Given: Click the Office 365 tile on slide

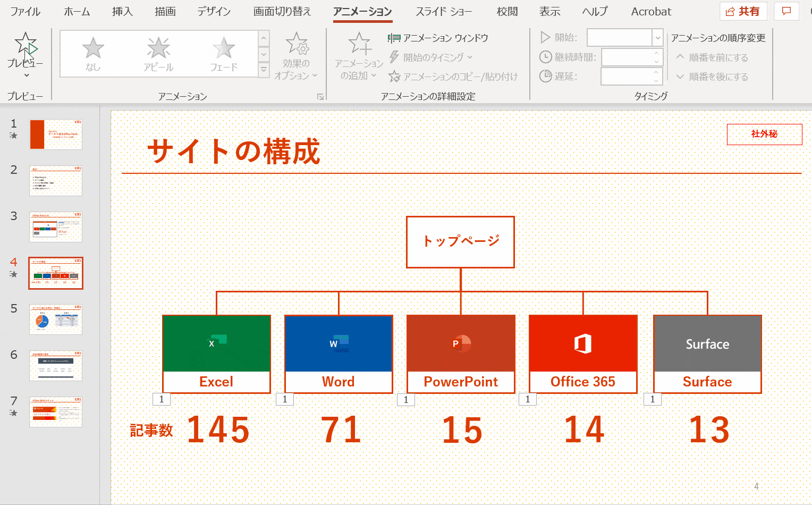Looking at the screenshot, I should 583,354.
